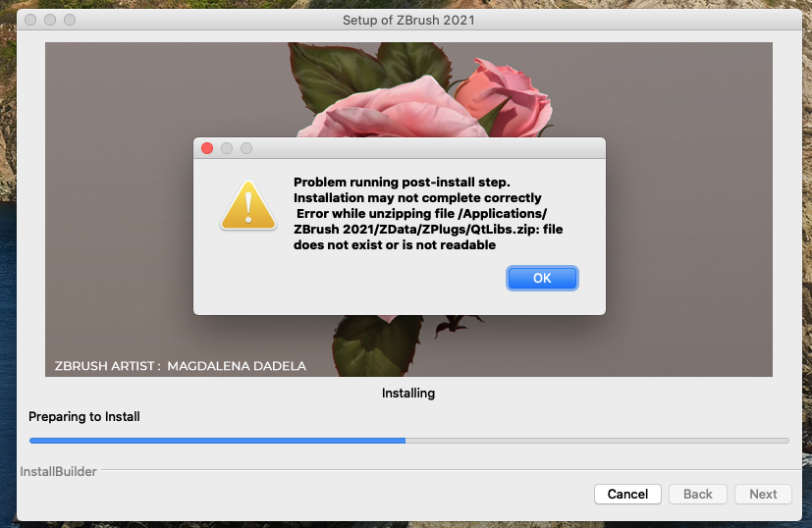This screenshot has height=528, width=812.
Task: Click the installation progress bar
Action: pyautogui.click(x=409, y=441)
